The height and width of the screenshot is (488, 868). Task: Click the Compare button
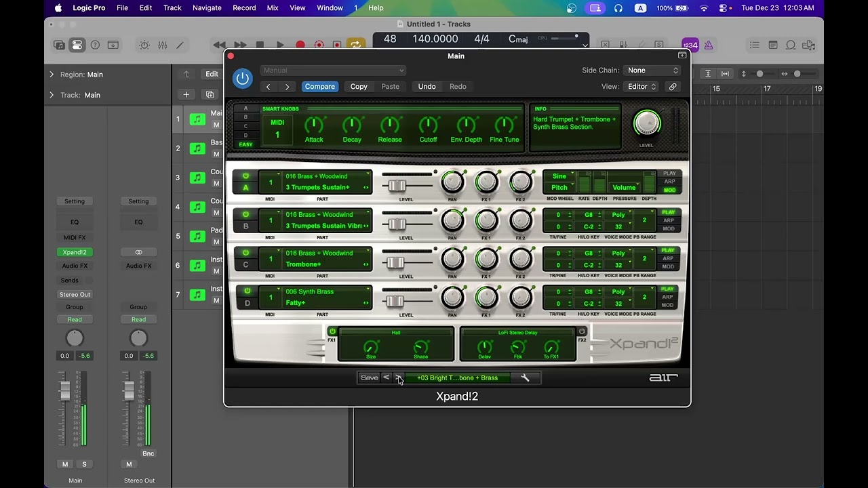click(x=320, y=87)
